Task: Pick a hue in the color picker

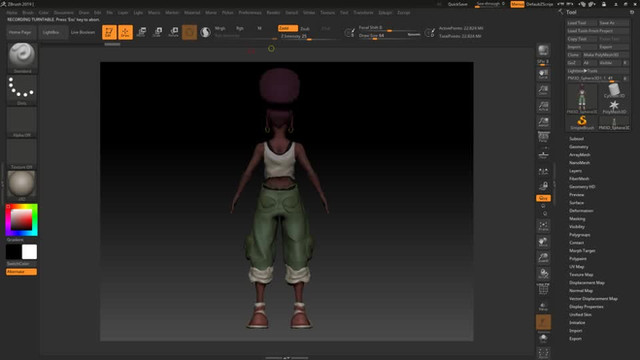Action: click(x=22, y=220)
